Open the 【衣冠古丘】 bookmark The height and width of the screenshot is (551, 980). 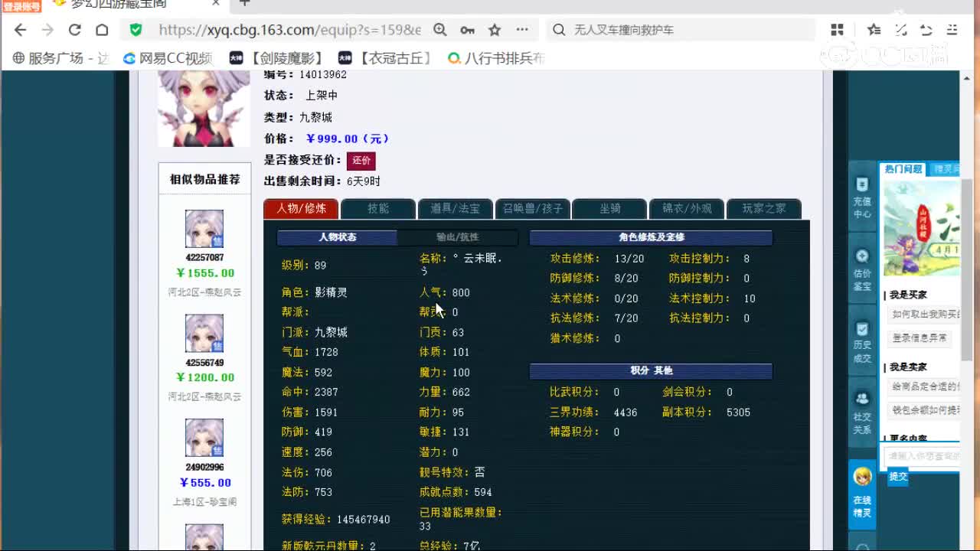click(x=385, y=58)
